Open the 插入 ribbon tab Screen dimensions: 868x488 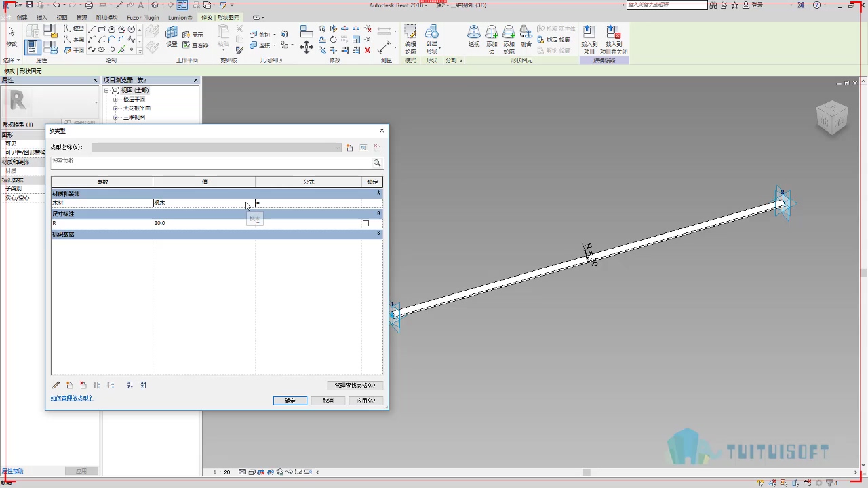click(x=42, y=17)
